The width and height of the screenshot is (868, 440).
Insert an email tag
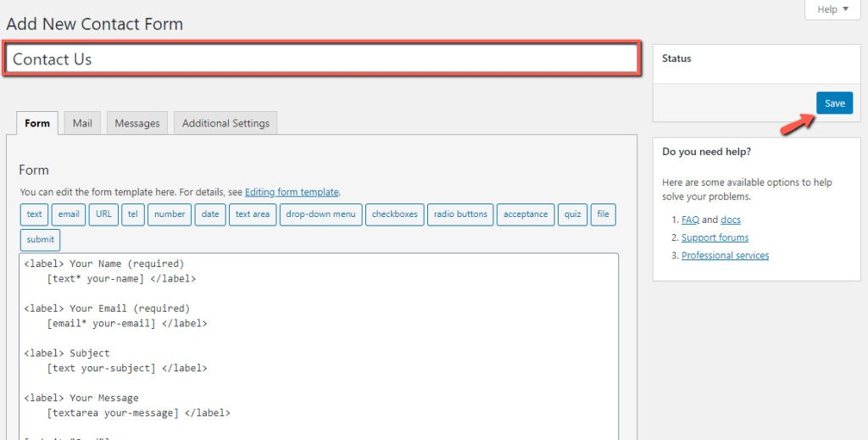click(69, 214)
